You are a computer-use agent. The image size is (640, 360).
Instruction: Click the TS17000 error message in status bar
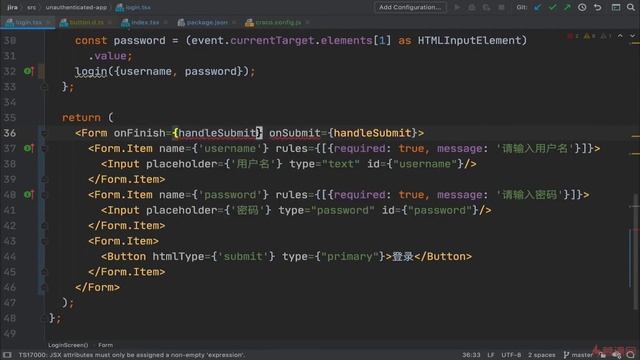click(x=131, y=355)
